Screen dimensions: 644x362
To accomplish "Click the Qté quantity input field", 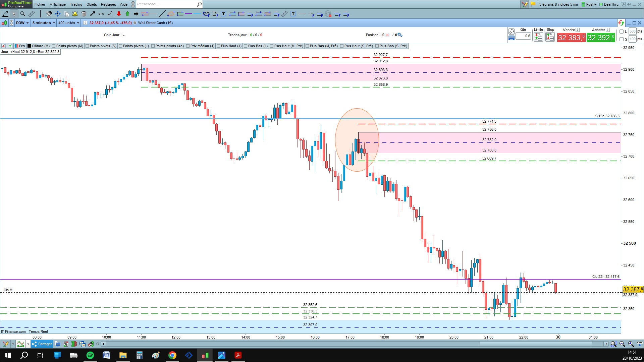I will pos(523,36).
